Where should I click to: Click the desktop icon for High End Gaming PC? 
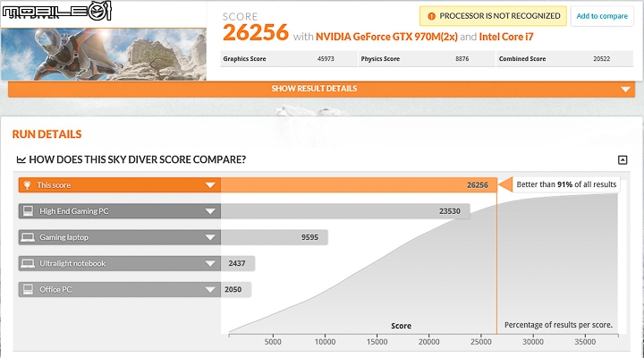[x=28, y=211]
